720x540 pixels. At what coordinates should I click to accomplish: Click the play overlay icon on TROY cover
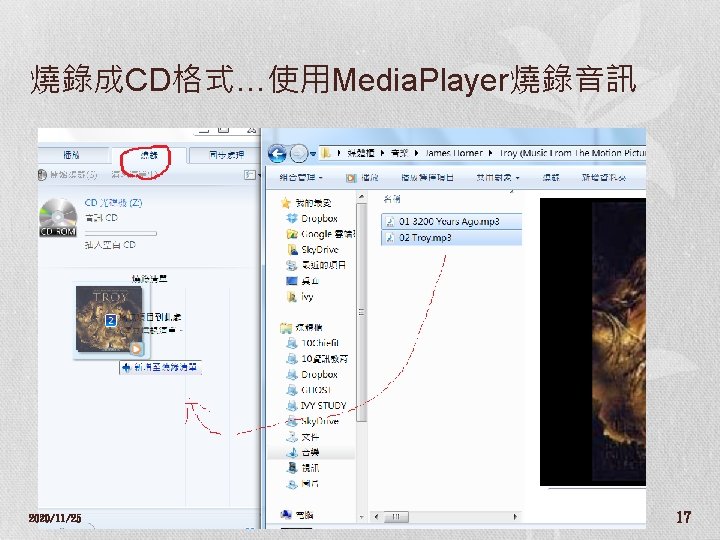pos(136,349)
